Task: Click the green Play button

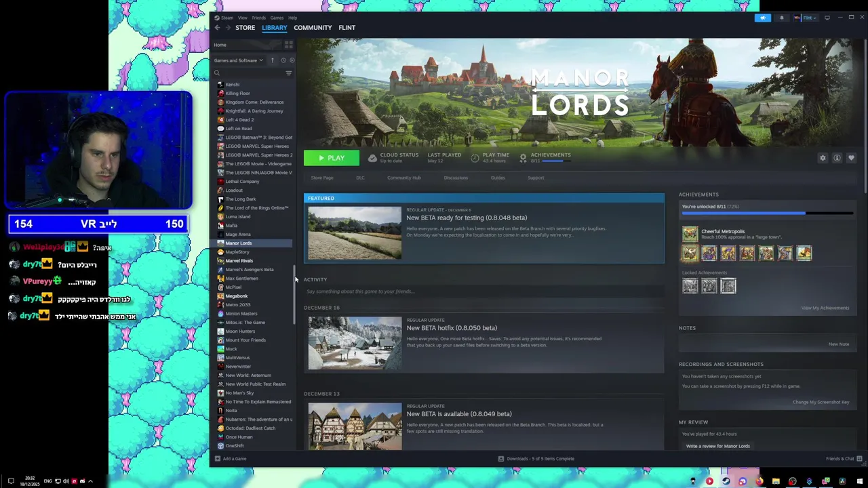Action: coord(332,158)
